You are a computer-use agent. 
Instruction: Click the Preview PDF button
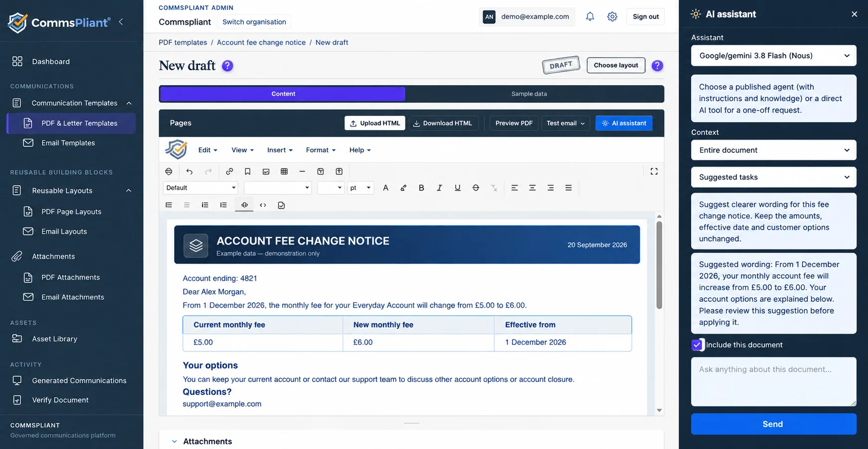point(514,123)
